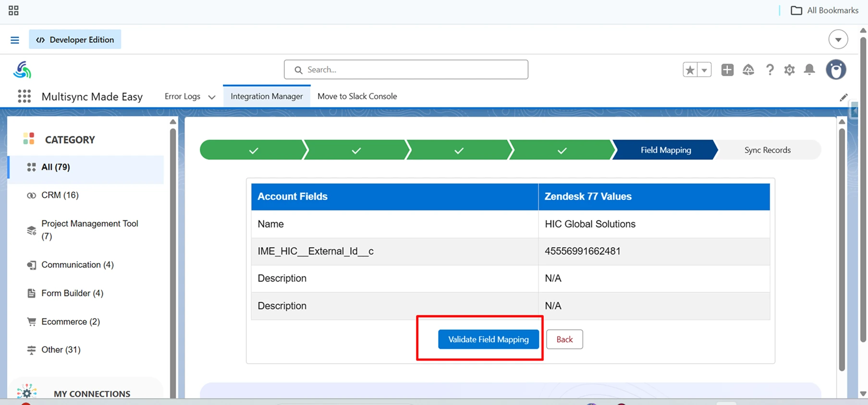
Task: Open the user profile avatar
Action: 836,70
